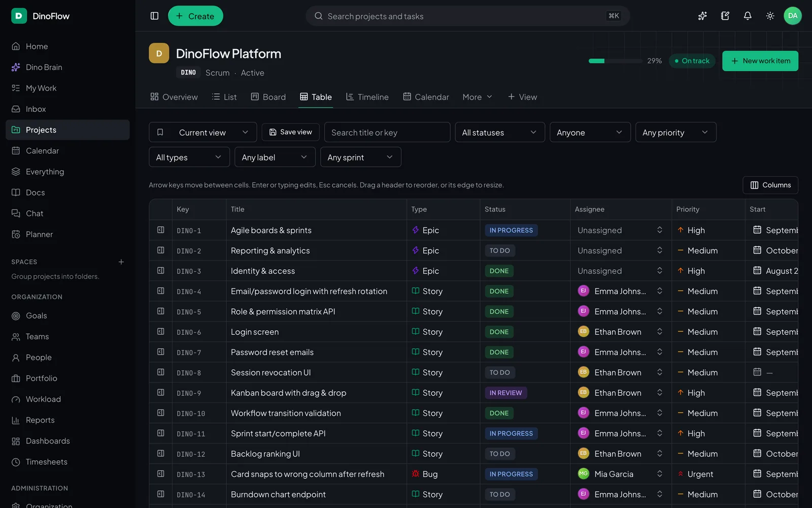Screen dimensions: 812x508
Task: Click Save view button
Action: pos(291,132)
